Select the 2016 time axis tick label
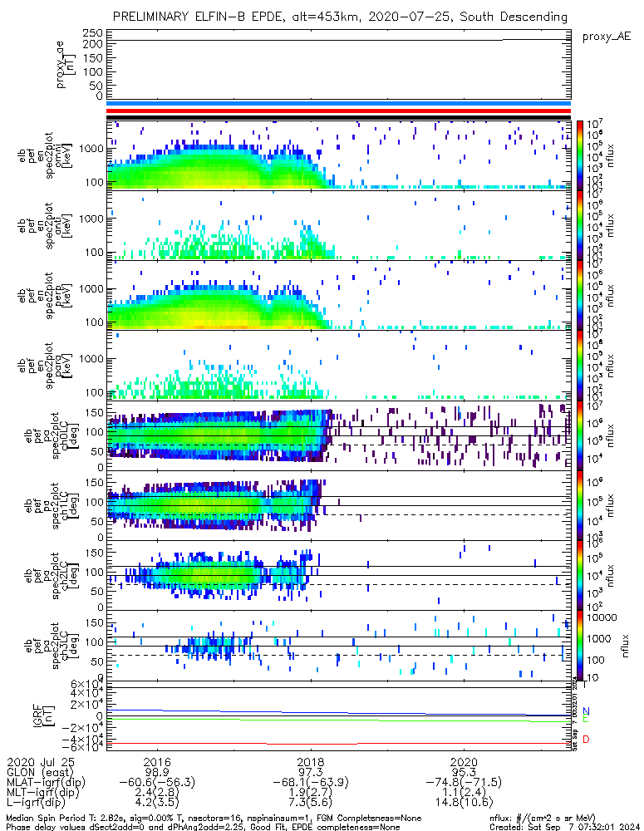Viewport: 644px width, 831px height. tap(157, 761)
